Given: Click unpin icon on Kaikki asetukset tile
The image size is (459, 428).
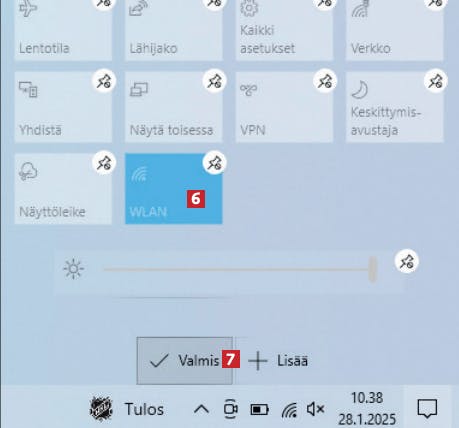Looking at the screenshot, I should point(325,3).
